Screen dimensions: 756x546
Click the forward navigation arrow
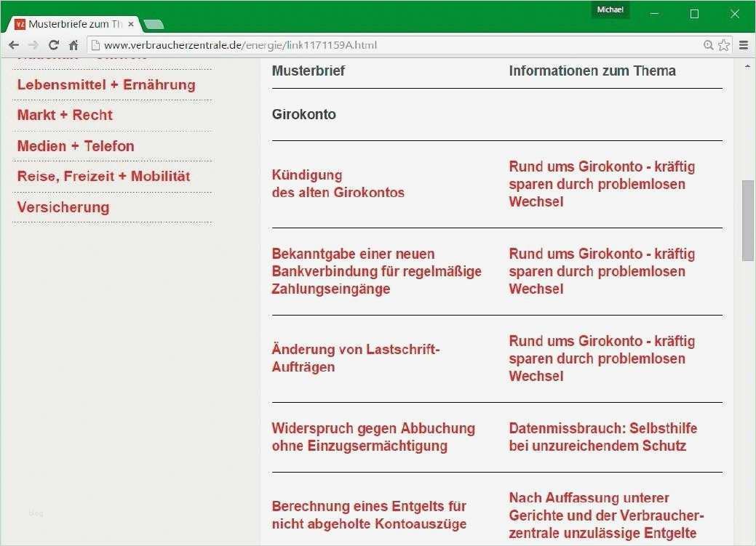click(33, 44)
